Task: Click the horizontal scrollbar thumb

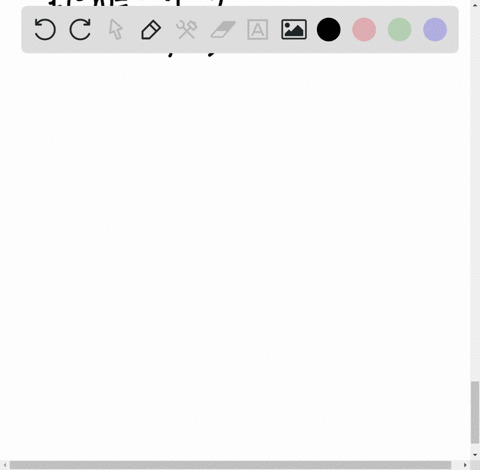Action: pos(230,465)
